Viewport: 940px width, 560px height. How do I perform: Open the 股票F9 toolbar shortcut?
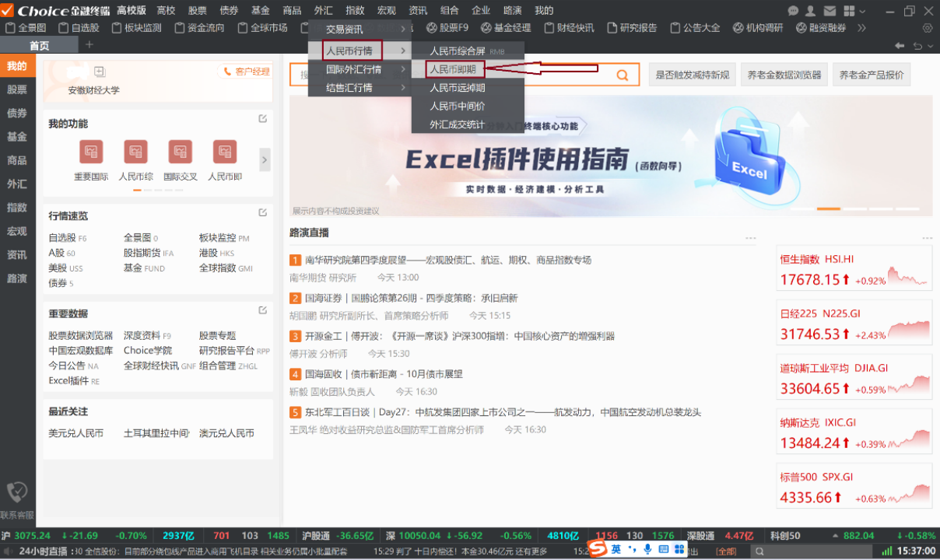point(447,28)
